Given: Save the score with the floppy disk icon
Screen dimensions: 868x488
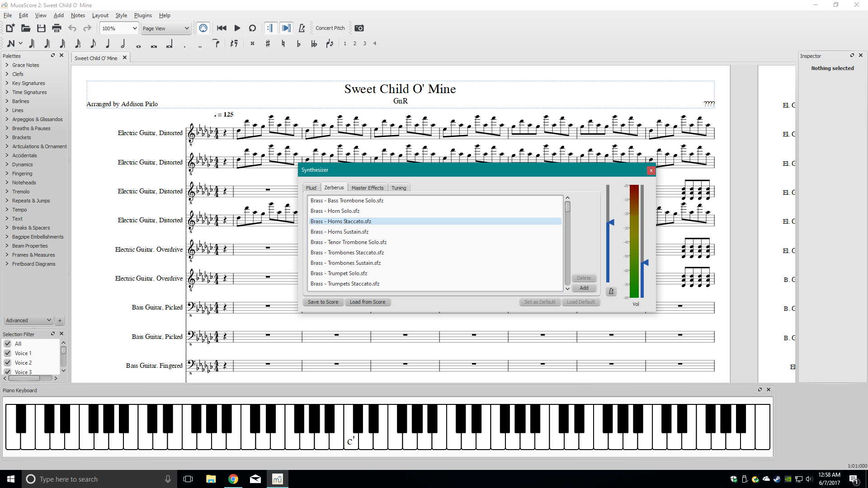Looking at the screenshot, I should pyautogui.click(x=41, y=28).
